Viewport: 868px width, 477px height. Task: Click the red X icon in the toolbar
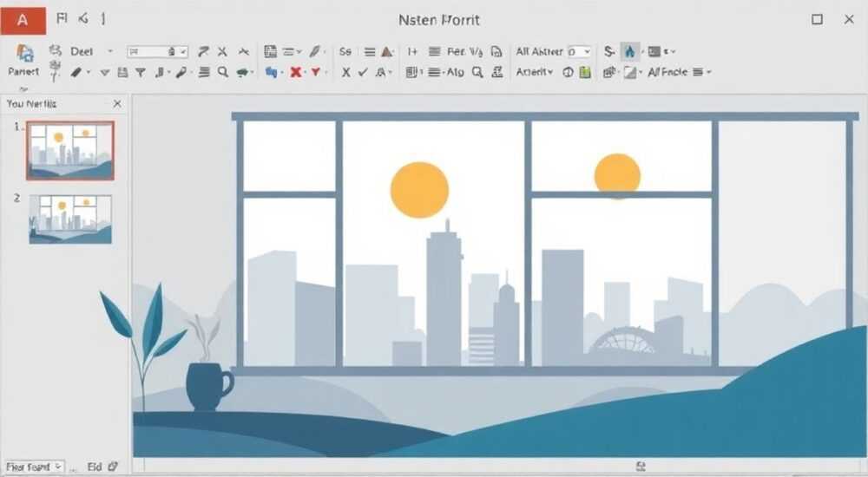[x=296, y=72]
